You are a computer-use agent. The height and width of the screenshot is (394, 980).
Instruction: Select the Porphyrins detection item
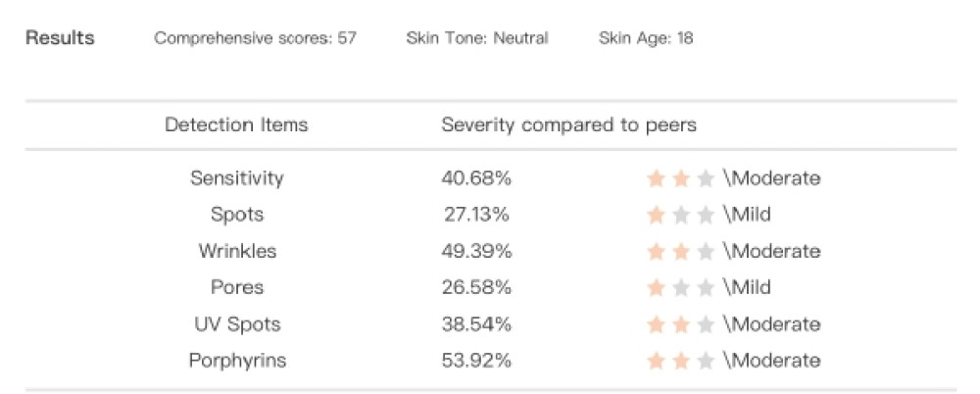click(x=237, y=361)
